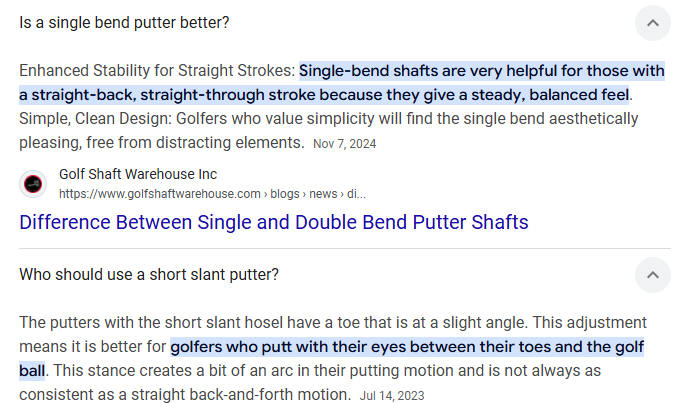Click the divider line between the two questions

(345, 248)
